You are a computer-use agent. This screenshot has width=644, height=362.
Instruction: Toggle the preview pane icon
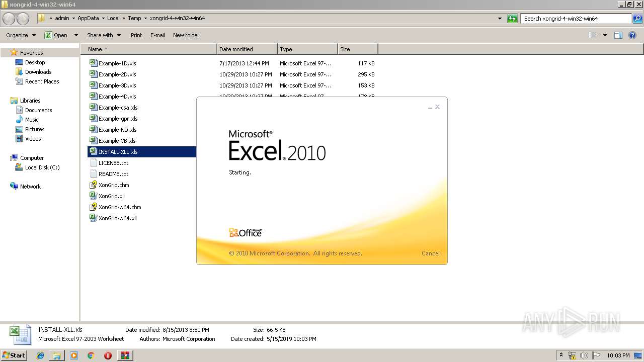pyautogui.click(x=618, y=35)
